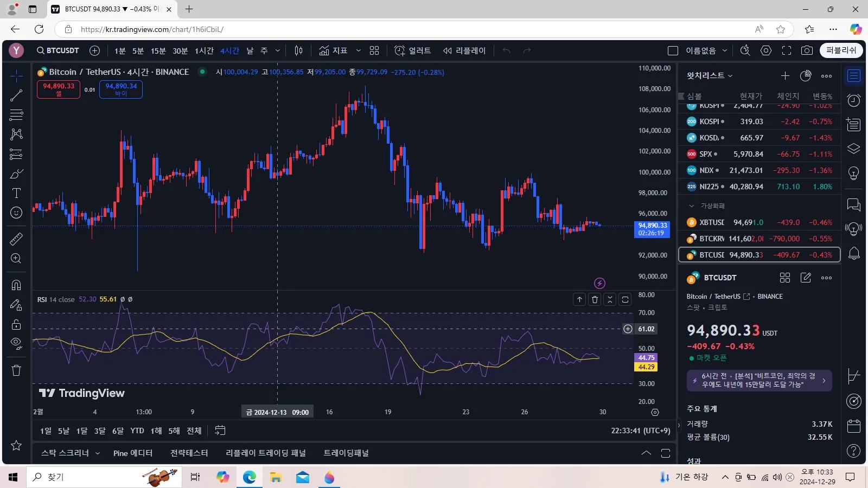
Task: Collapse the 가상화폐 watchlist section
Action: [692, 206]
